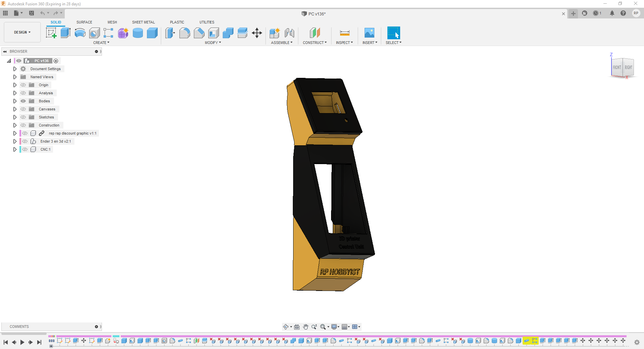
Task: Select the Rectangular Pattern tool
Action: (108, 33)
